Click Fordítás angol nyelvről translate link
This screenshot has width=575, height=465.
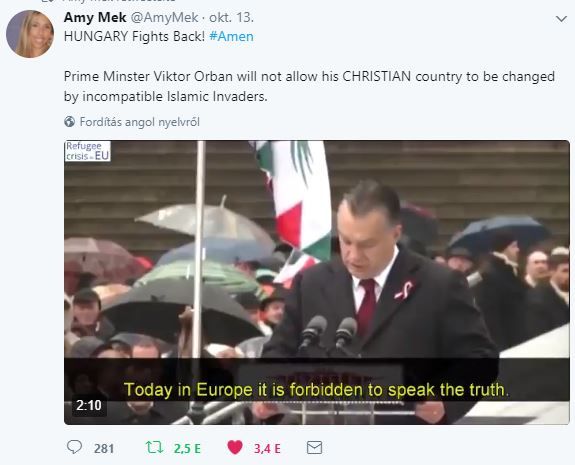pyautogui.click(x=140, y=122)
